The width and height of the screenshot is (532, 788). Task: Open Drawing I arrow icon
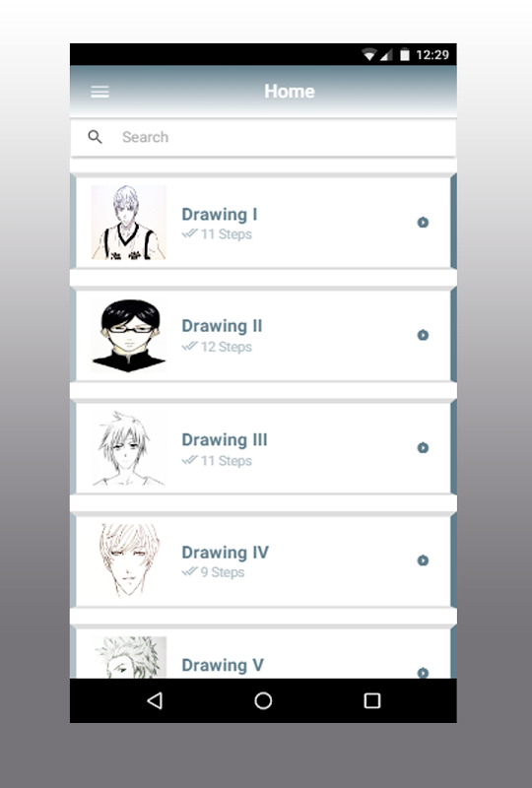pyautogui.click(x=423, y=223)
